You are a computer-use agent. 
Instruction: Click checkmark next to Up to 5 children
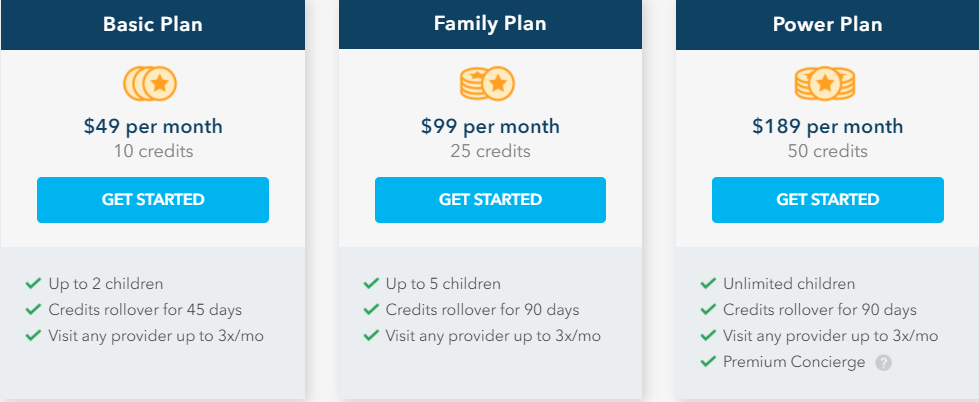[x=371, y=284]
